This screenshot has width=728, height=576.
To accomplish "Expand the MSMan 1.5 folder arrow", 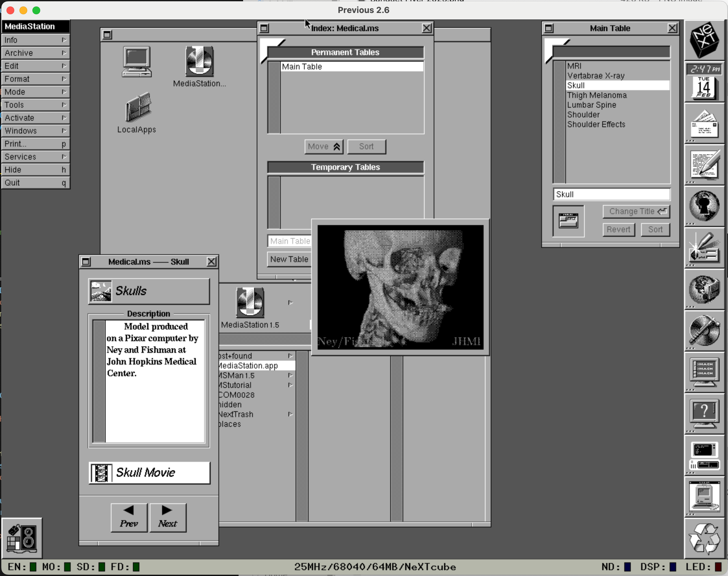I will (x=290, y=375).
